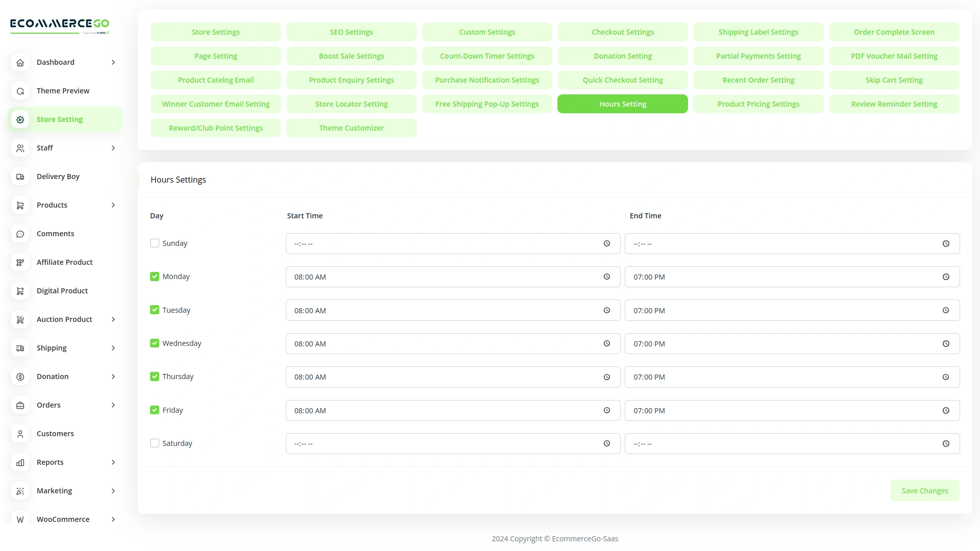Click the Dashboard home icon
Screen dimensions: 980x551
[x=20, y=62]
